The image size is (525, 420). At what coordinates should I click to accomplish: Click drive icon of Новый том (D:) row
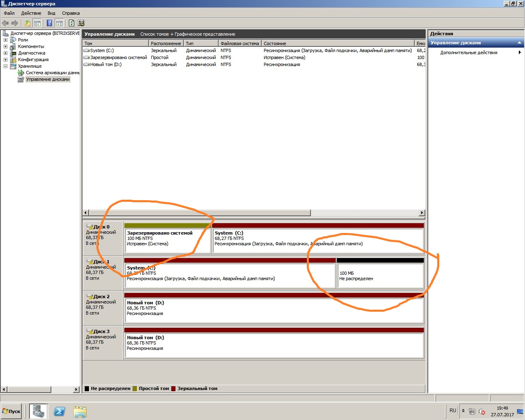(x=87, y=64)
